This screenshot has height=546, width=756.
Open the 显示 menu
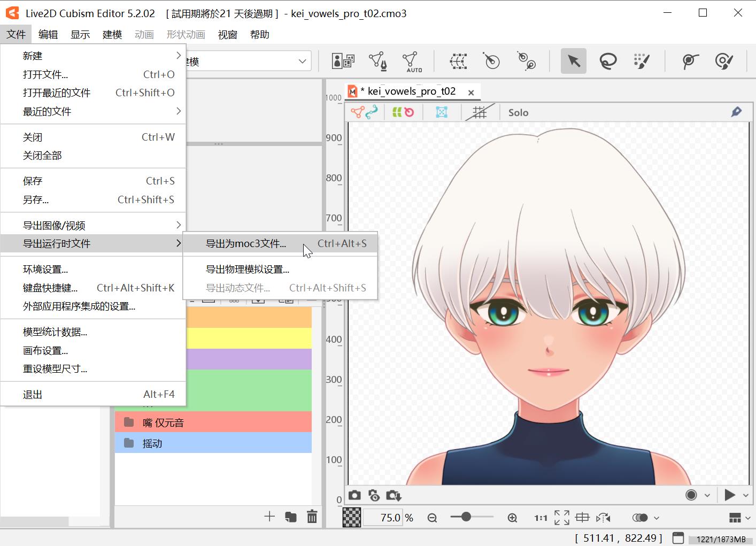pyautogui.click(x=80, y=34)
